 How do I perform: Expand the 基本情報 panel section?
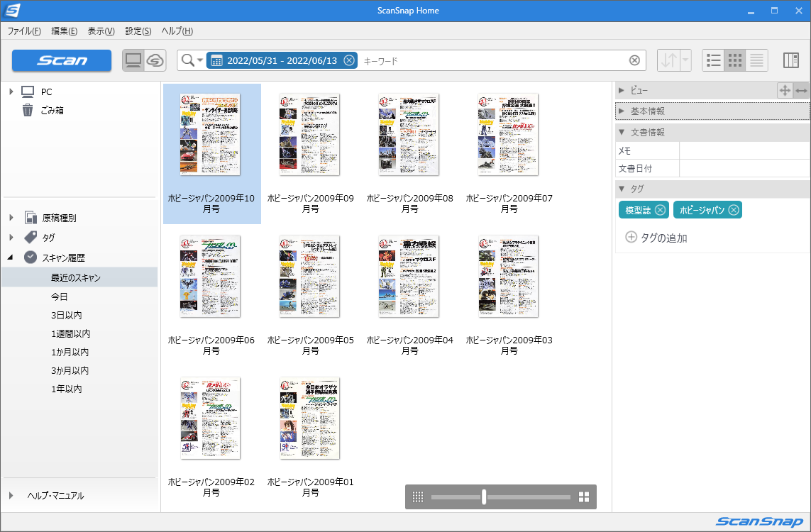(x=621, y=111)
